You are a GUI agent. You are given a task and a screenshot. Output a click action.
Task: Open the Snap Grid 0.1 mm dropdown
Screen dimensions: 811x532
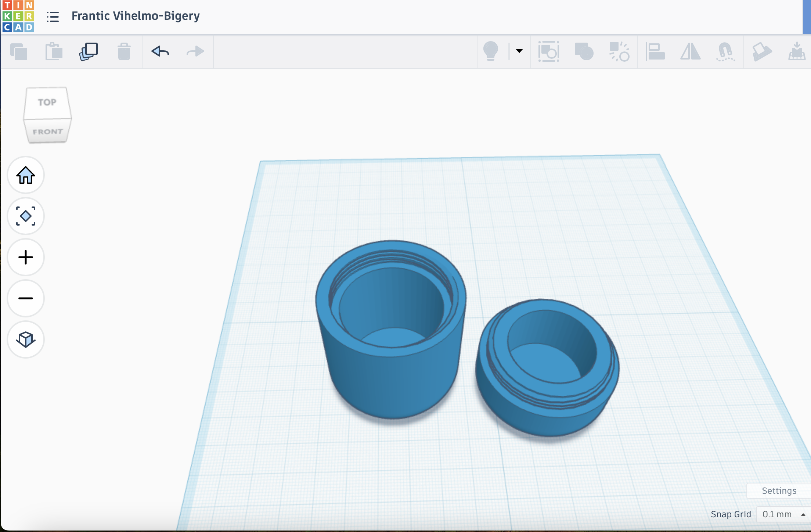783,514
